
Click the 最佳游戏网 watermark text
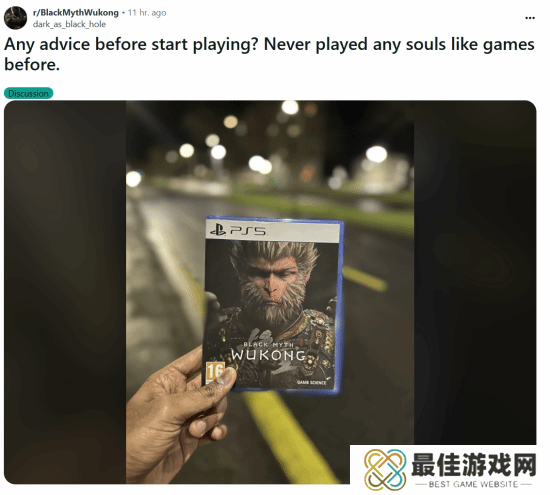pyautogui.click(x=474, y=465)
